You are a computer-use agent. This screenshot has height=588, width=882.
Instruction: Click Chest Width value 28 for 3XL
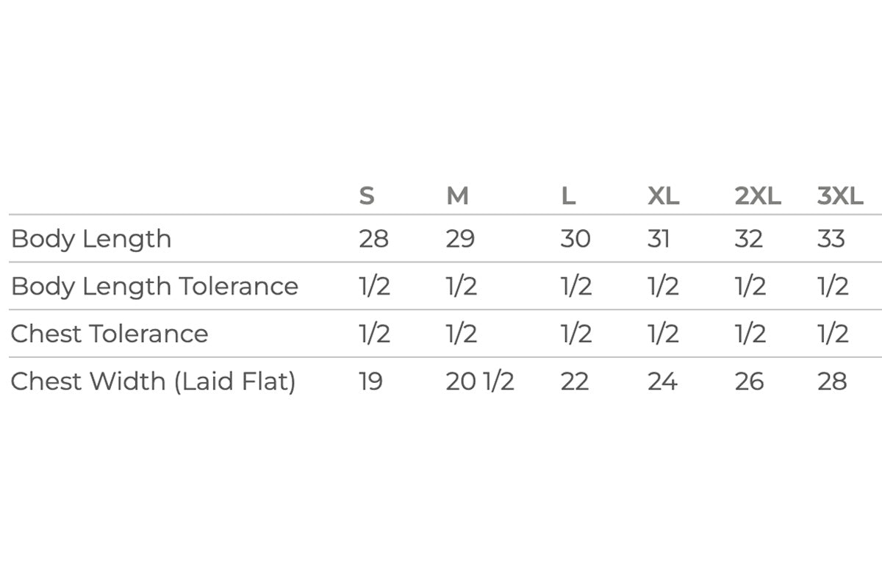pyautogui.click(x=832, y=381)
